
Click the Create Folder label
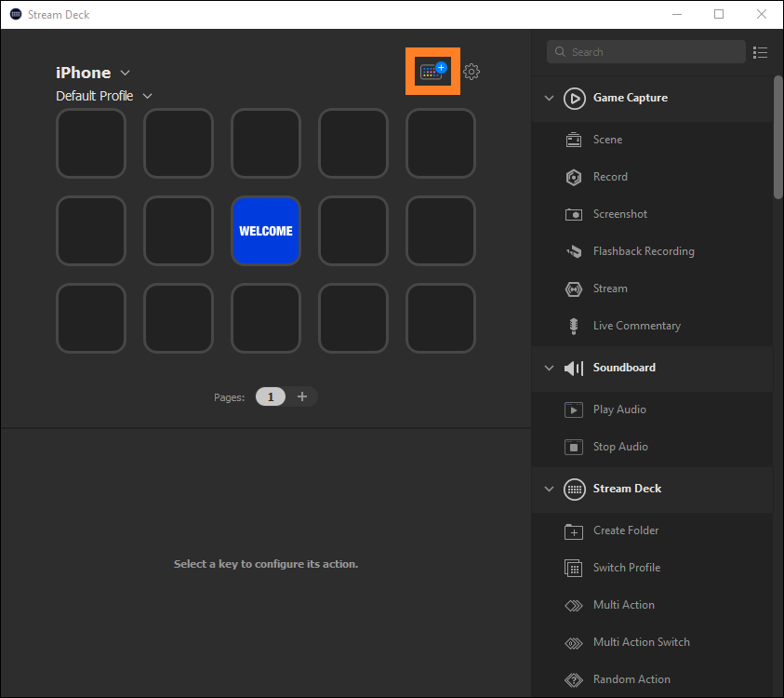(626, 530)
